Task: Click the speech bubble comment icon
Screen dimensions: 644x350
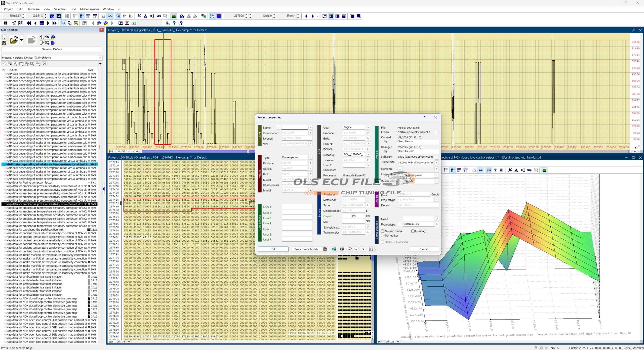Action: (x=349, y=249)
